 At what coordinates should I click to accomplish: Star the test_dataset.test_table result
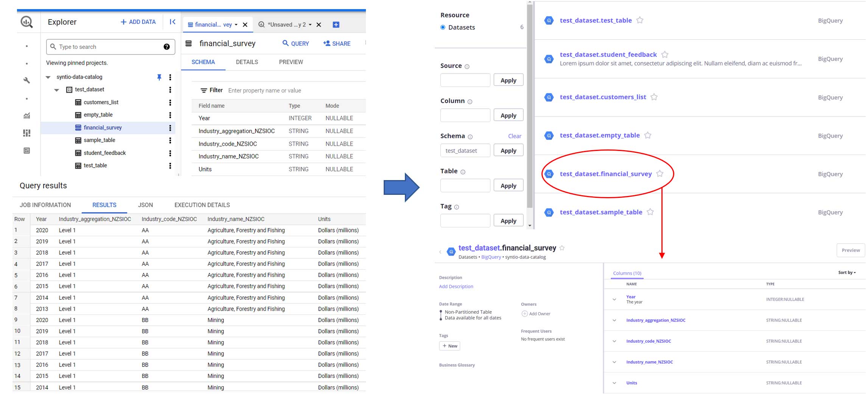coord(640,20)
